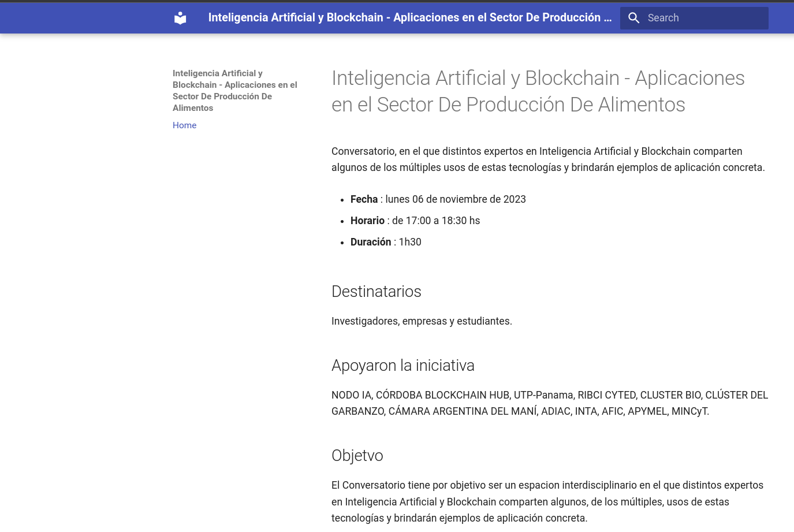This screenshot has height=532, width=794.
Task: Select the sidebar entry about Inteligencia Artificial y Blockchain
Action: point(234,91)
